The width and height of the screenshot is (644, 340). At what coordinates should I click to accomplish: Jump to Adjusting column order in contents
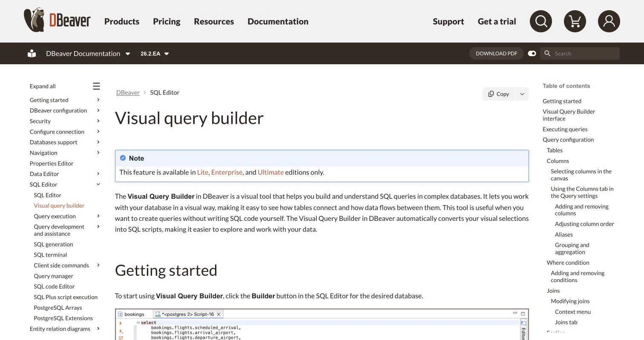pyautogui.click(x=584, y=224)
